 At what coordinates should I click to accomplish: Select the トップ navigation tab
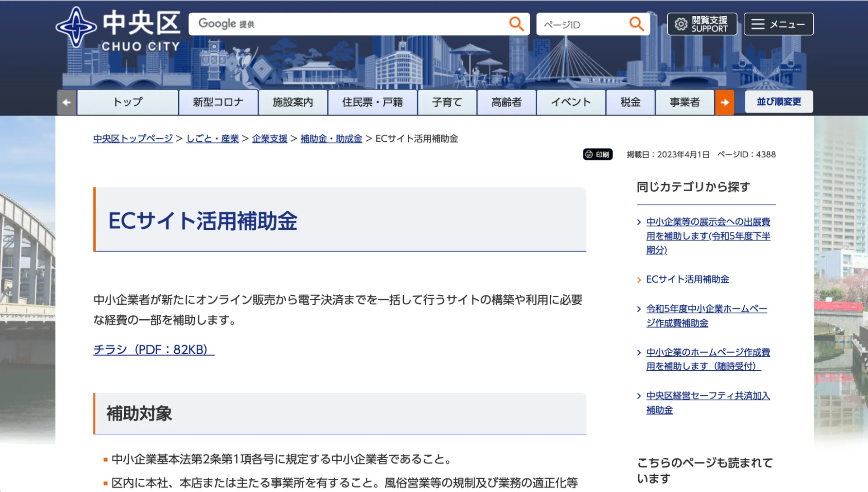tap(127, 102)
